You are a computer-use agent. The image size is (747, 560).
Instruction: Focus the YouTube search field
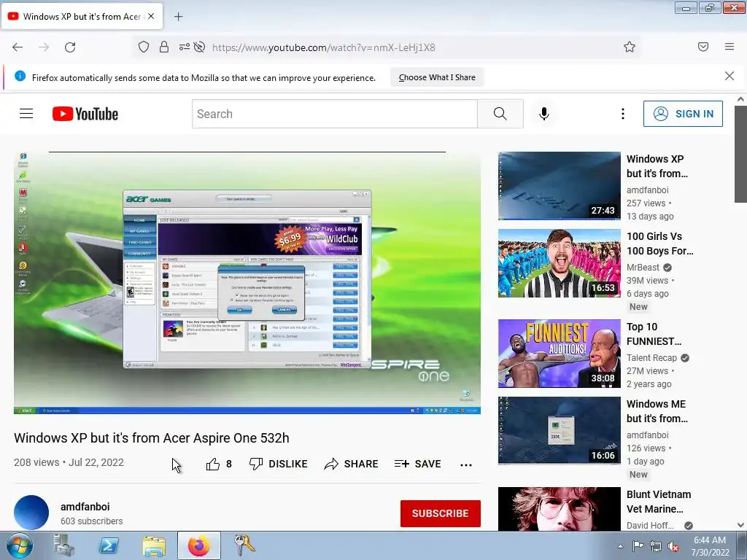(334, 114)
